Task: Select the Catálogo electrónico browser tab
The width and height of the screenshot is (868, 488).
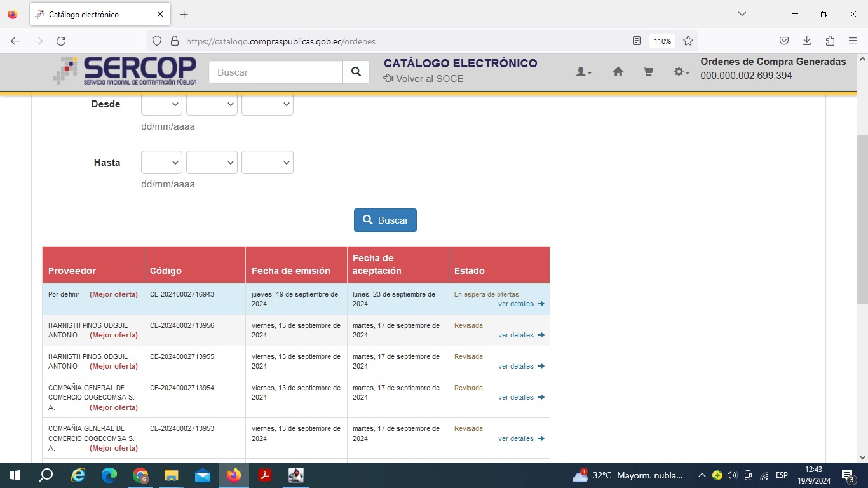Action: (95, 14)
